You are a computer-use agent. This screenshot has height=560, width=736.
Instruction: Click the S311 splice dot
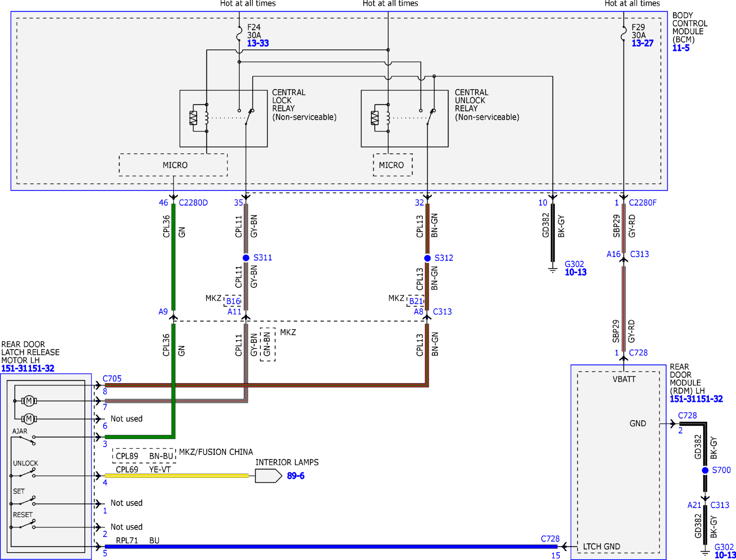point(246,258)
